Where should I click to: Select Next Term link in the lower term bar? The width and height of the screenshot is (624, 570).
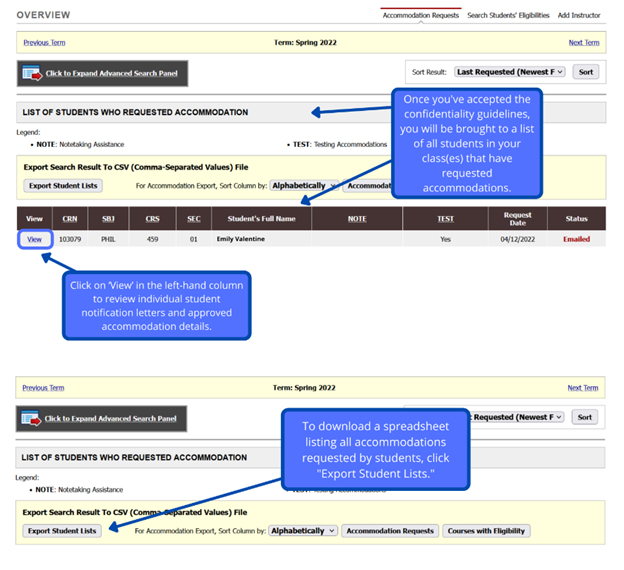pos(583,388)
